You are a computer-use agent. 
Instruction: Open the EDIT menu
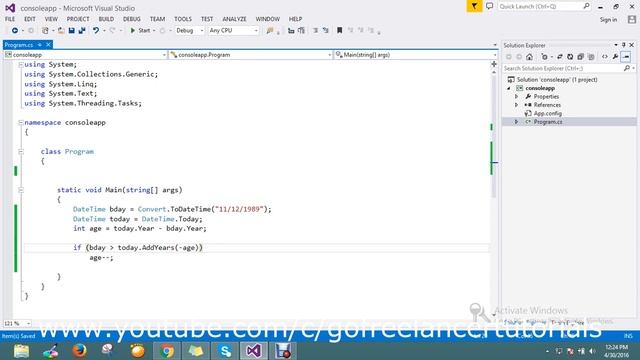30,19
